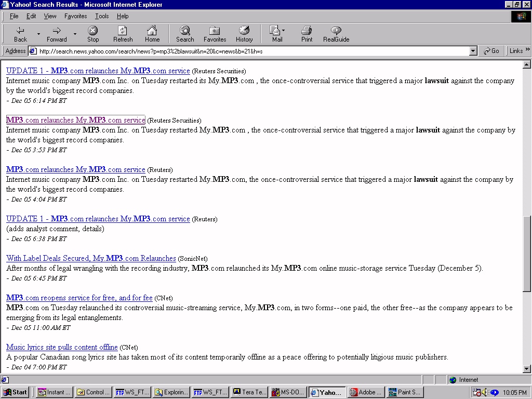Click the '(adds analyst comment, details)' text
This screenshot has height=399, width=532.
[55, 229]
